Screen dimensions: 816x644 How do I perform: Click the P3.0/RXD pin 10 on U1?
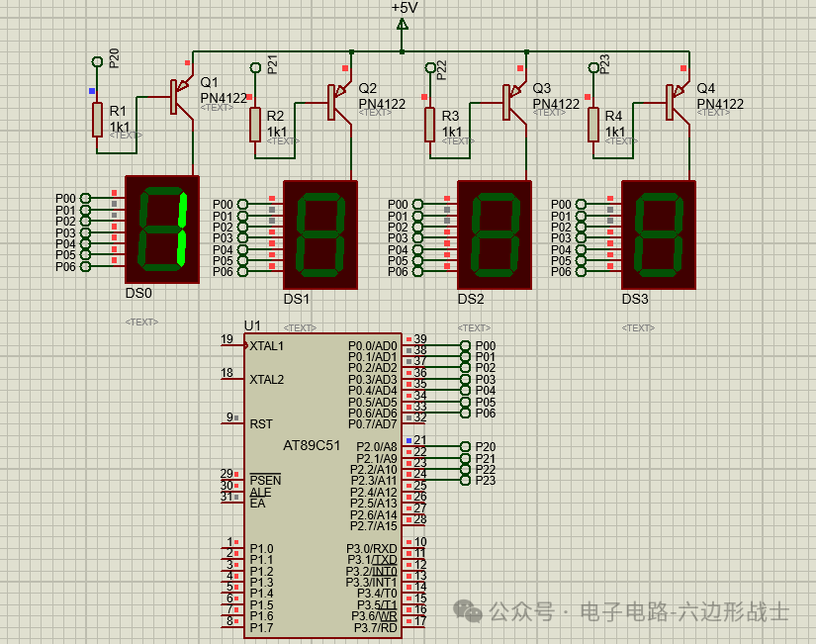[x=414, y=548]
